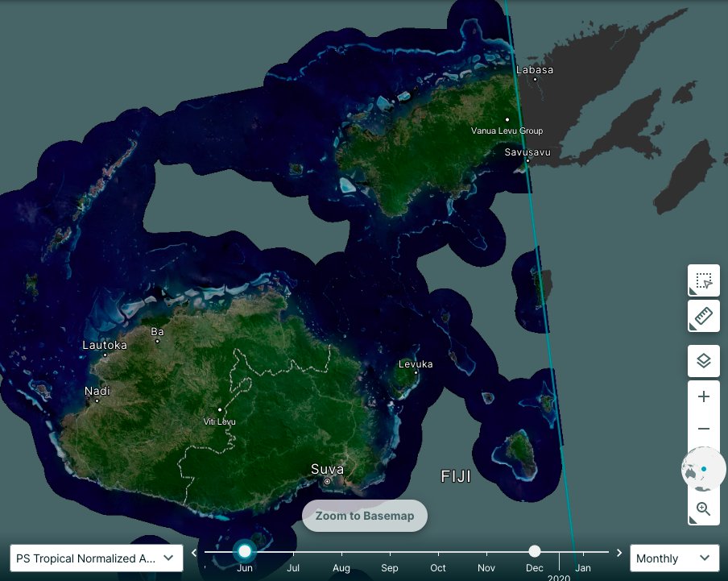The height and width of the screenshot is (581, 728).
Task: Zoom out with the minus button
Action: [703, 428]
